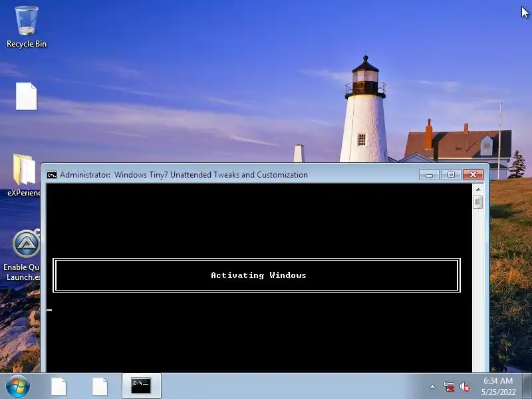Click the Activating Windows text in console
Screen dimensions: 532x399
[259, 275]
